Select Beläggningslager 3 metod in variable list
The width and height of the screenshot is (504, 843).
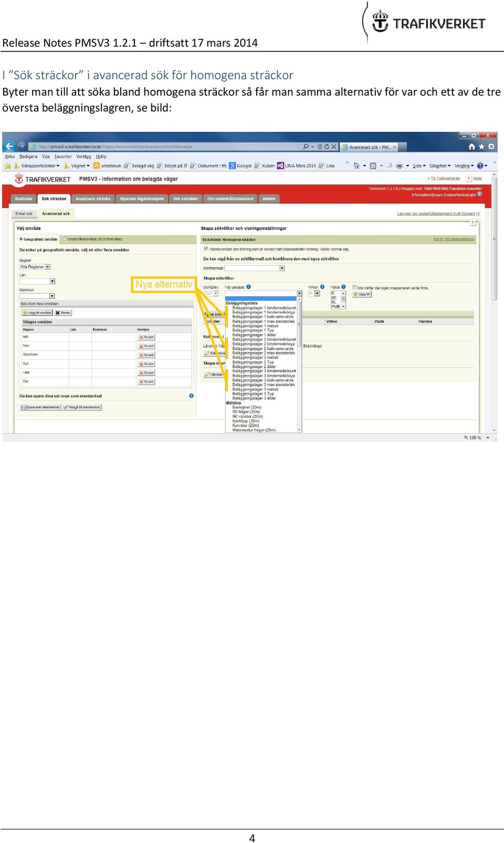point(255,389)
